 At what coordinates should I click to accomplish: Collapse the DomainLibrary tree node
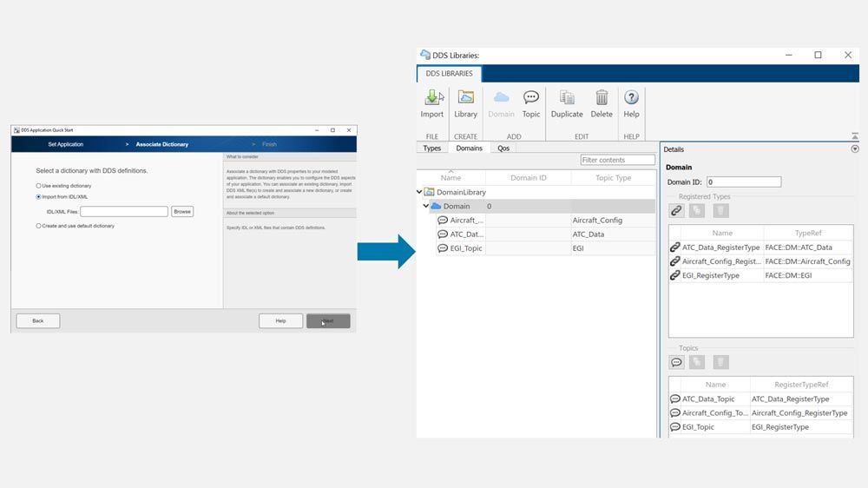pyautogui.click(x=419, y=192)
